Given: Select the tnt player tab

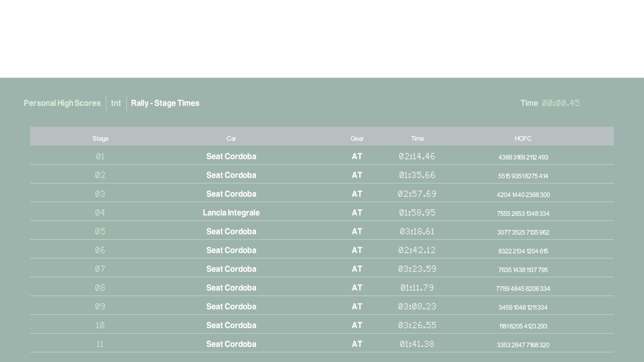Looking at the screenshot, I should click(x=116, y=103).
